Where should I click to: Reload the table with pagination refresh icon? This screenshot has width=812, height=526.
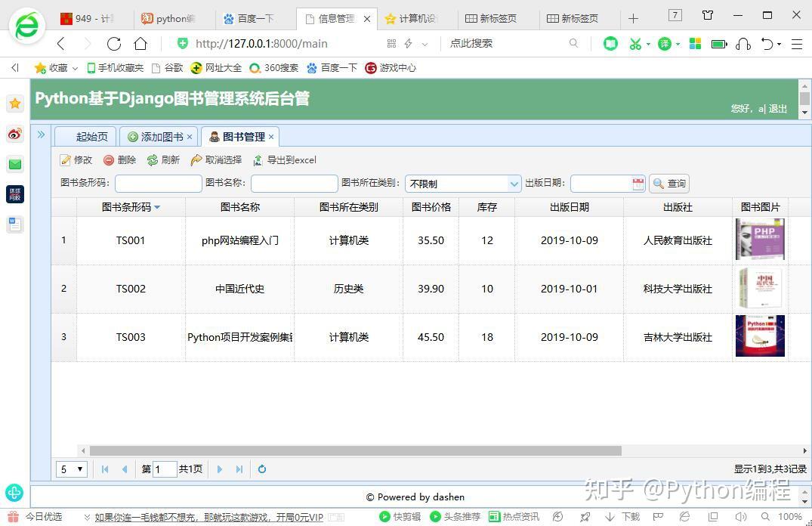(x=262, y=469)
